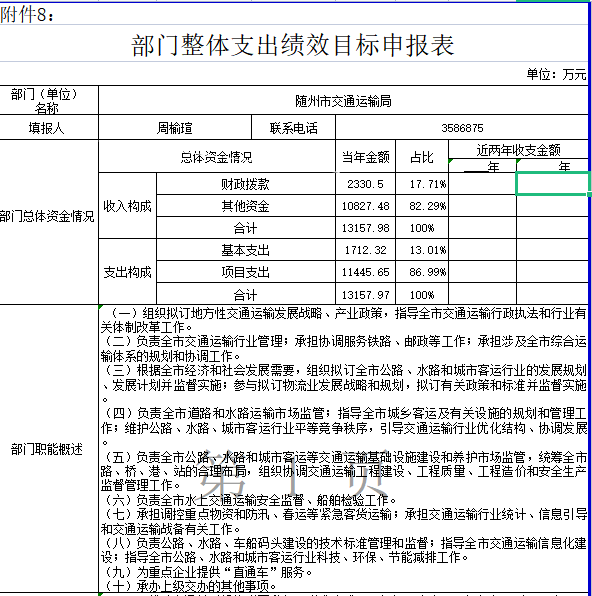Select the 财政拨款 amount cell 2330.5
Image resolution: width=592 pixels, height=596 pixels.
365,184
